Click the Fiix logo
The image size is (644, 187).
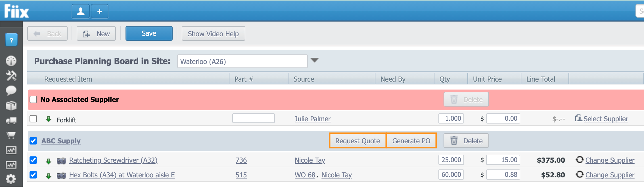tap(16, 11)
